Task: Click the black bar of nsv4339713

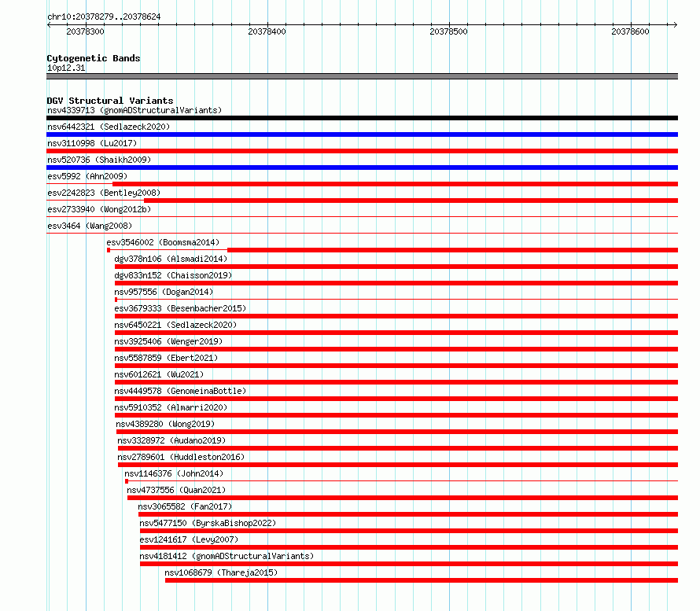Action: tap(362, 118)
